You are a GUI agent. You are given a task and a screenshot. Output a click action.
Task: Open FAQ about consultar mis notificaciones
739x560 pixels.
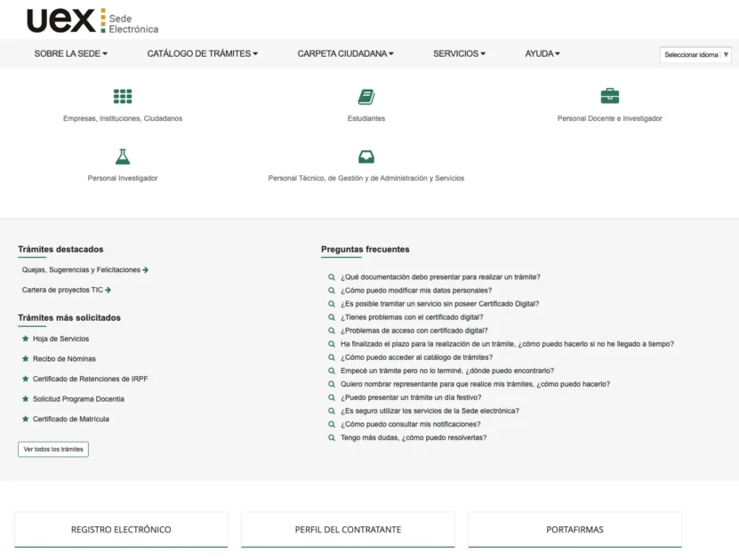coord(411,424)
